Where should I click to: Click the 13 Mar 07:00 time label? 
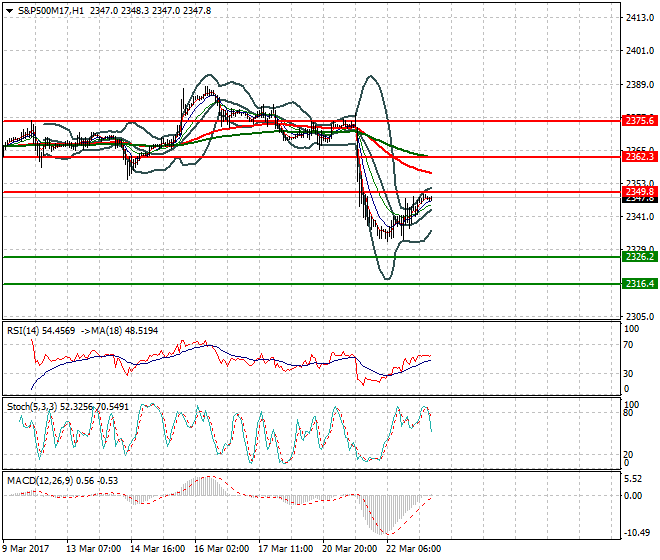click(x=93, y=549)
